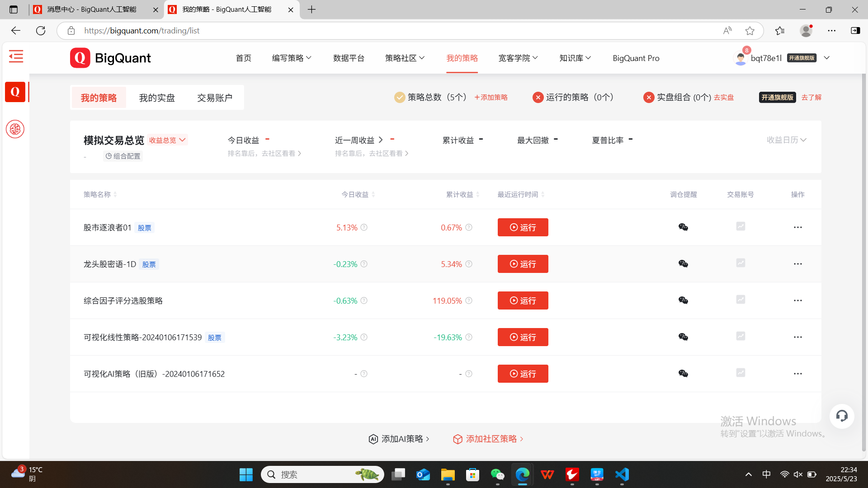Open the 编写策略 navigation dropdown

(x=292, y=58)
